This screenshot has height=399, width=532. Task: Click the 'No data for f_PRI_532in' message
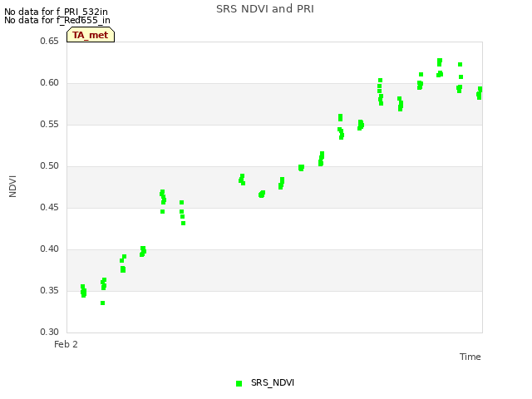[56, 12]
